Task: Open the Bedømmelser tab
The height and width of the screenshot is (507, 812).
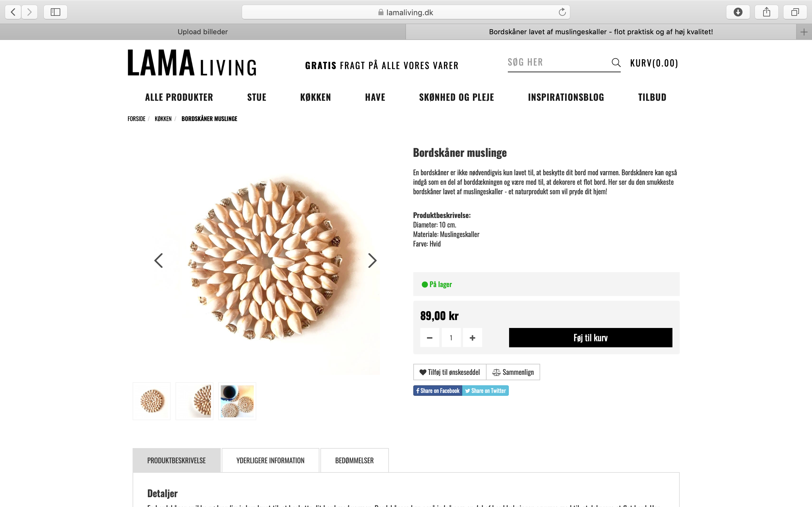Action: click(354, 460)
